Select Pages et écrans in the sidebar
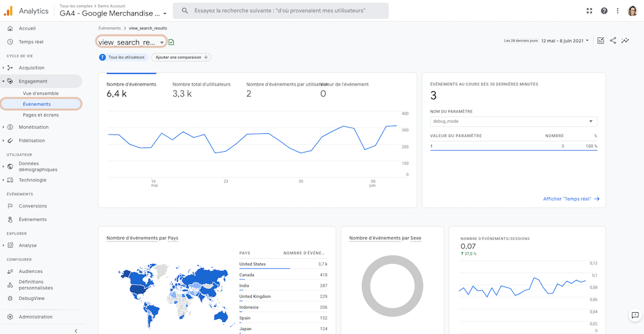 [x=41, y=115]
